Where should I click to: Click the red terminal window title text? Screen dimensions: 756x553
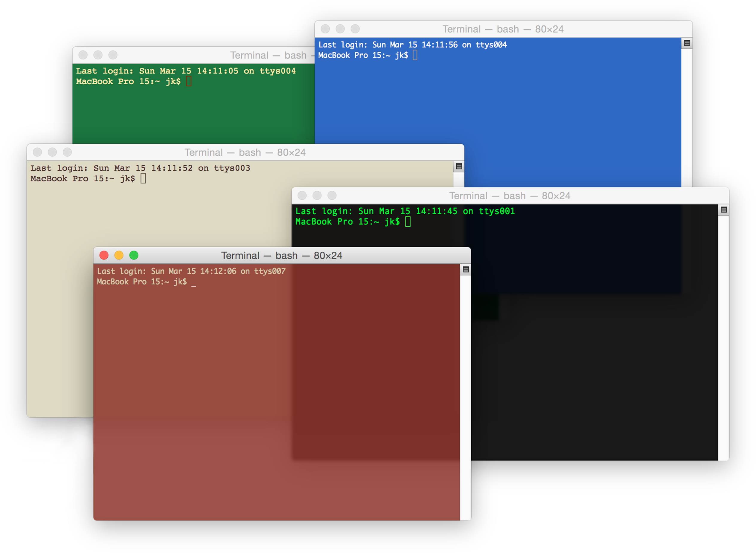[282, 256]
